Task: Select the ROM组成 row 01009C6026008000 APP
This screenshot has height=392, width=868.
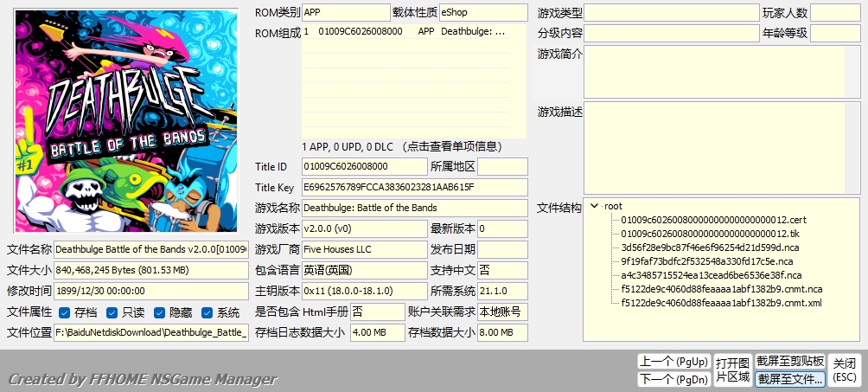Action: click(x=405, y=32)
